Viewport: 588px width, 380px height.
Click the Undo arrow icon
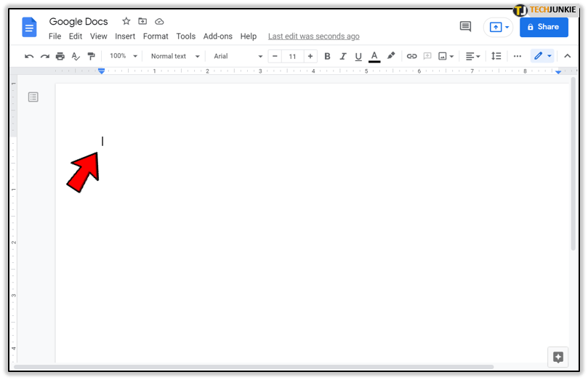click(29, 56)
